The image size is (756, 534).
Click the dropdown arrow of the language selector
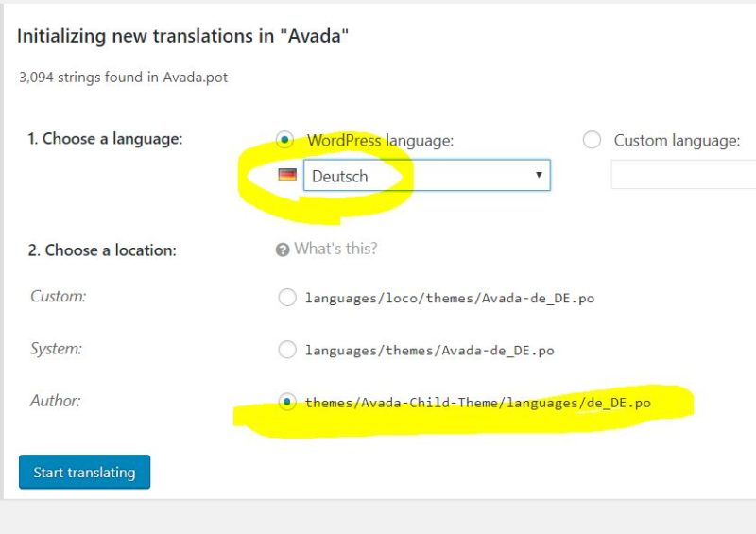539,176
